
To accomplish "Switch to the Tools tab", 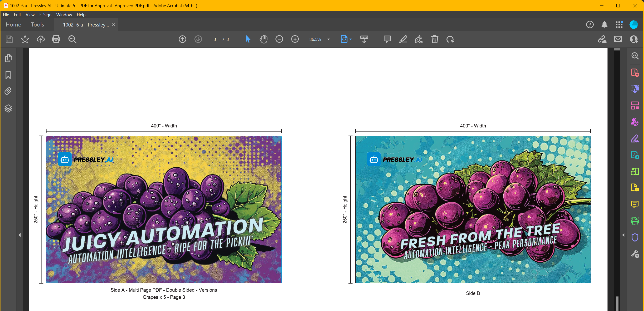I will point(37,25).
